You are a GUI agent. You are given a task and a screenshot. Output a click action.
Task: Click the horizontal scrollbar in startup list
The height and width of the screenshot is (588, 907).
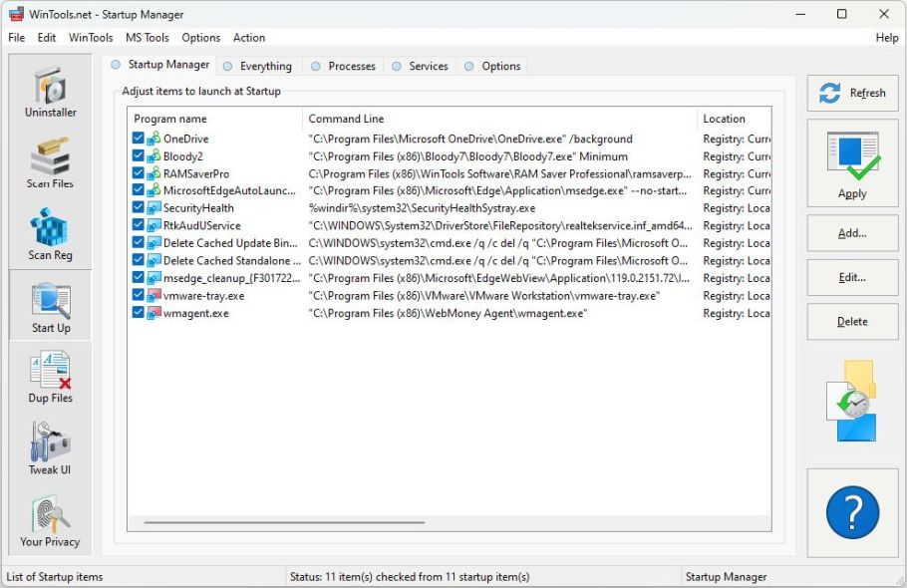coord(284,522)
